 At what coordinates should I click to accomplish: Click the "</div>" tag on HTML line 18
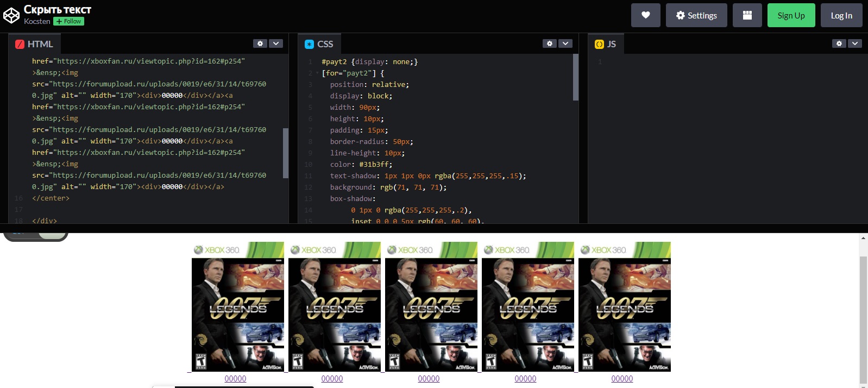point(45,221)
